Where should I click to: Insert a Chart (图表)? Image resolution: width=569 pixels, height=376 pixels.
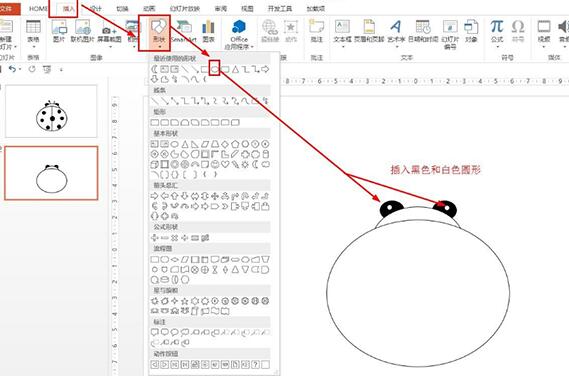coord(208,31)
